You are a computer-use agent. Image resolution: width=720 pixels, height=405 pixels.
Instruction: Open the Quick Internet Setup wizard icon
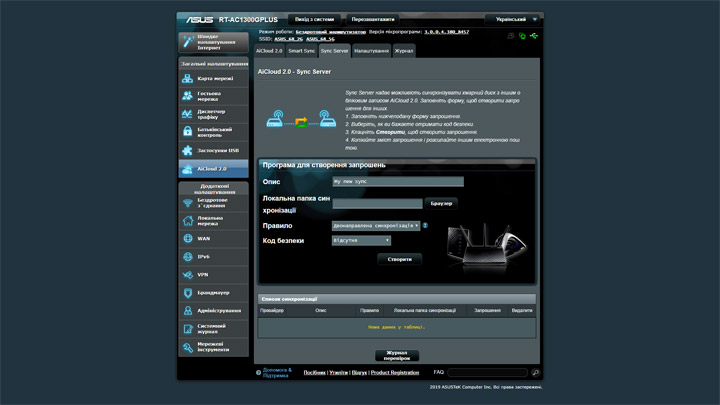click(188, 42)
